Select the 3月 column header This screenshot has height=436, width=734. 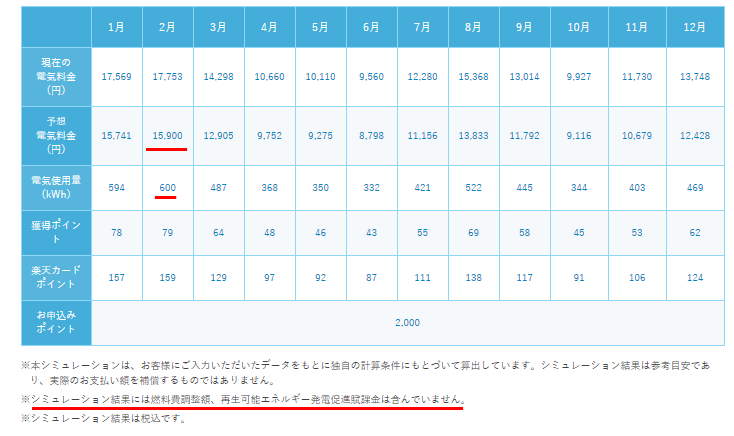point(219,27)
